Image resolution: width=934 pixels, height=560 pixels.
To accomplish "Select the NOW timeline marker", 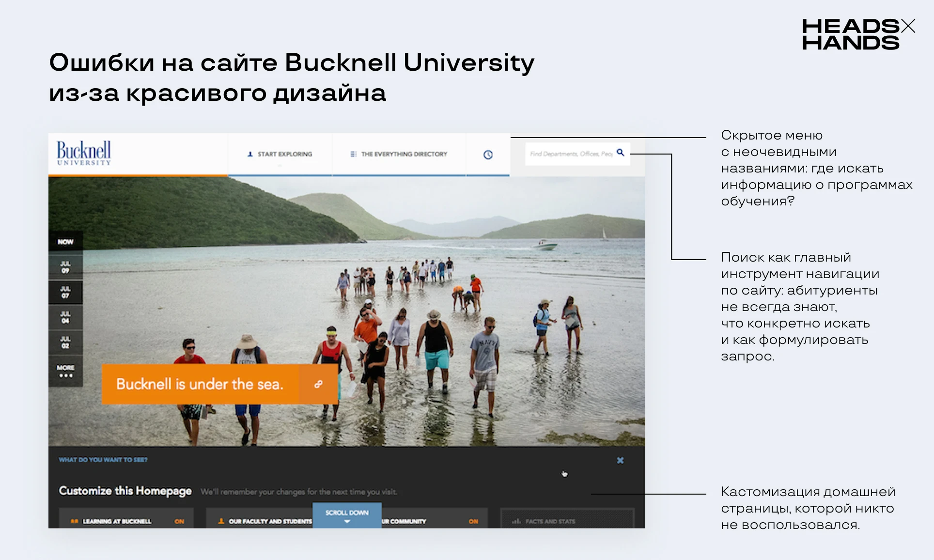I will coord(65,242).
